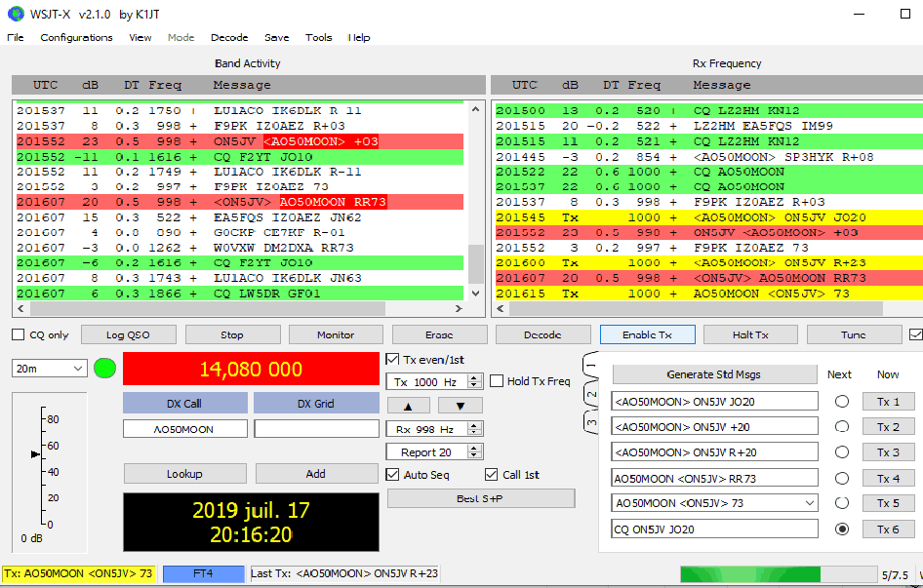Adjust the Tx 1000 Hz stepper
The height and width of the screenshot is (588, 923).
[x=474, y=381]
